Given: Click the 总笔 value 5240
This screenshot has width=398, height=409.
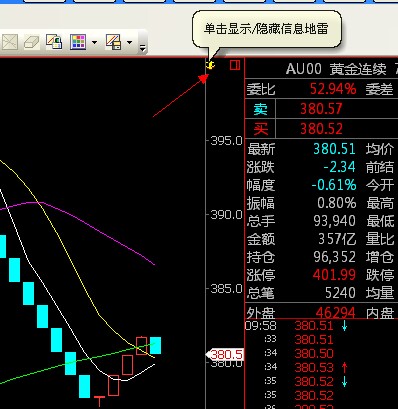Looking at the screenshot, I should pyautogui.click(x=340, y=293).
